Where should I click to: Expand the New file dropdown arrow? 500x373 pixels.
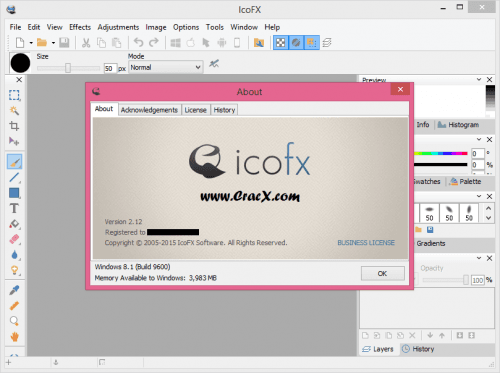[31, 43]
